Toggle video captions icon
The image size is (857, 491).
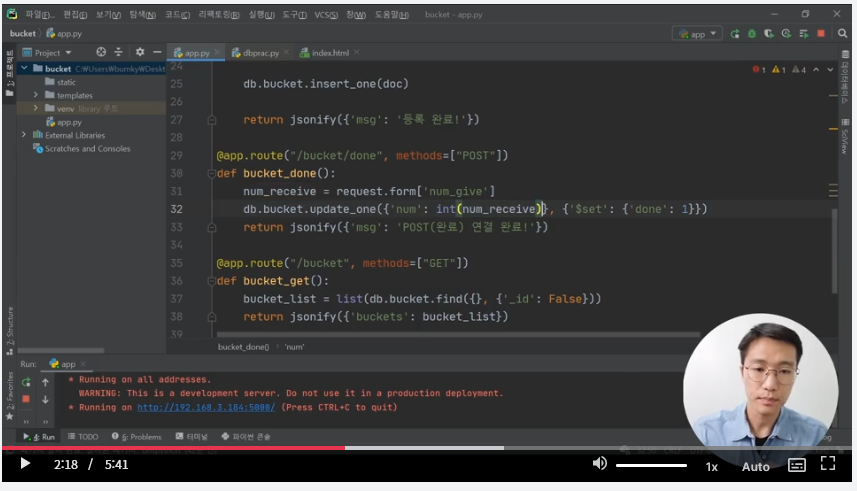coord(796,465)
